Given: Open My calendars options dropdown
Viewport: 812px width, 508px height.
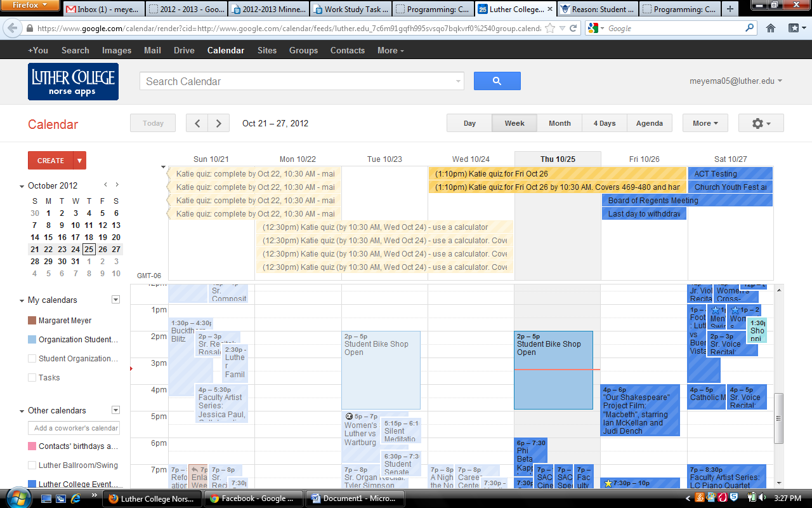Looking at the screenshot, I should pyautogui.click(x=115, y=300).
